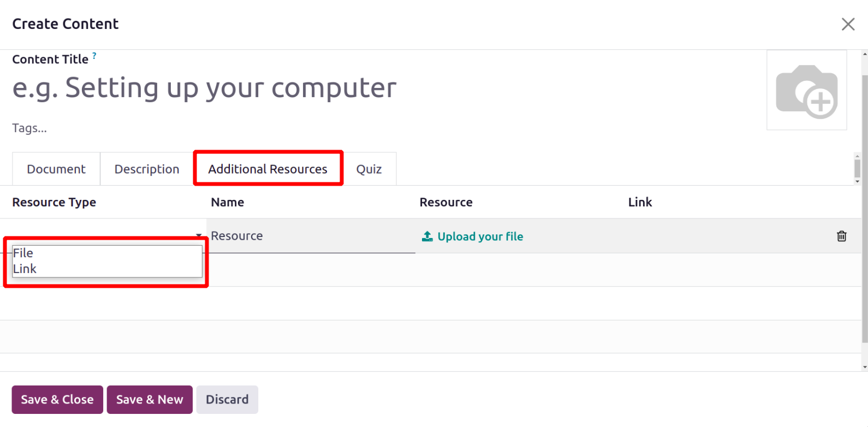Add a cover image via camera icon
This screenshot has height=427, width=868.
(x=807, y=90)
